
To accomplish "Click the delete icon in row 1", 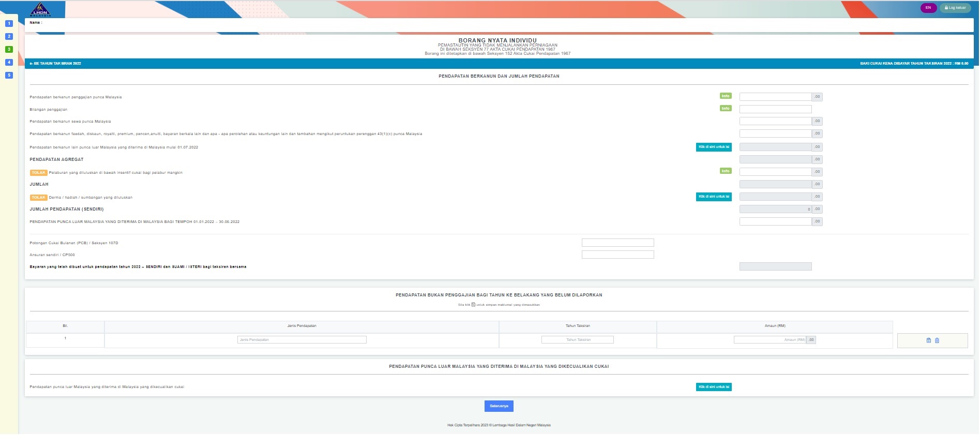I will [x=937, y=340].
